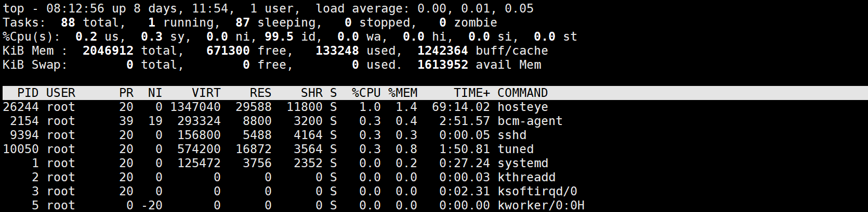Click the %CPU column header

coord(366,93)
